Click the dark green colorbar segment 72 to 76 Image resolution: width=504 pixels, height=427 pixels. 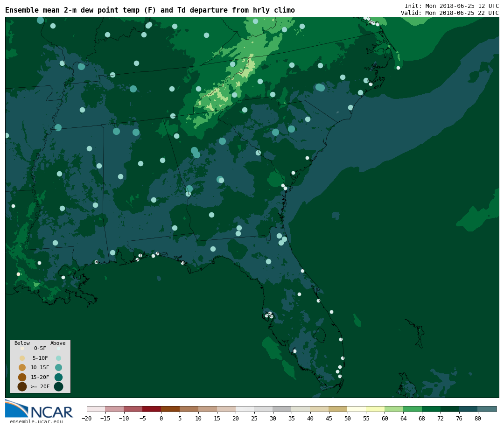click(x=450, y=409)
